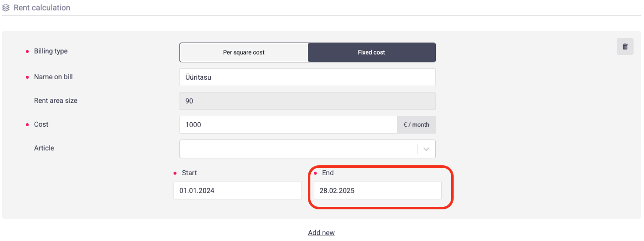Click the End date label
This screenshot has height=241, width=644.
click(x=328, y=173)
